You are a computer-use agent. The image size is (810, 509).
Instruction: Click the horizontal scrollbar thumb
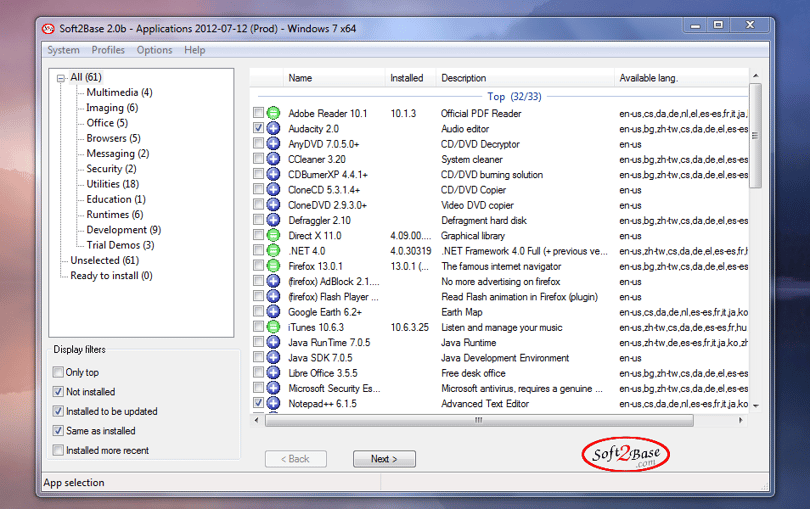pyautogui.click(x=479, y=420)
